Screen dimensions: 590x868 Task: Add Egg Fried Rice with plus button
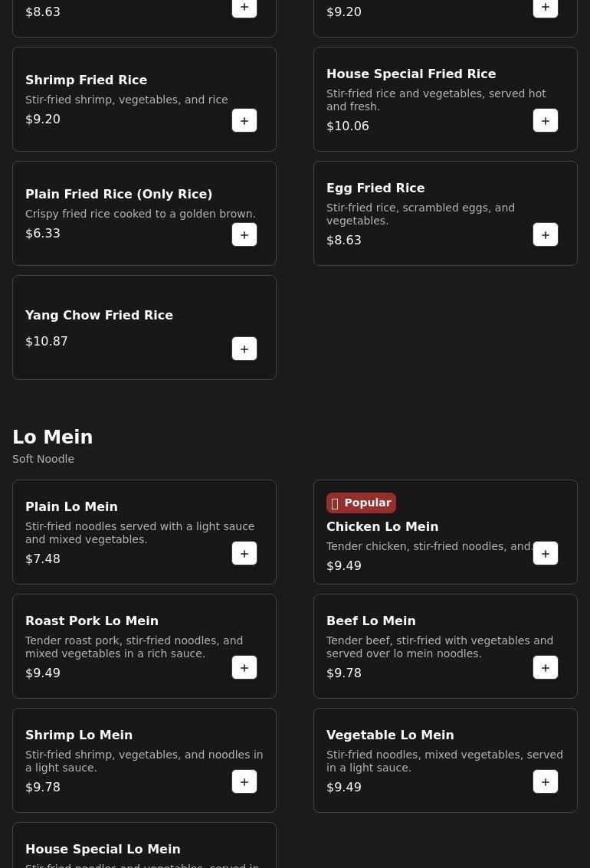pos(546,234)
